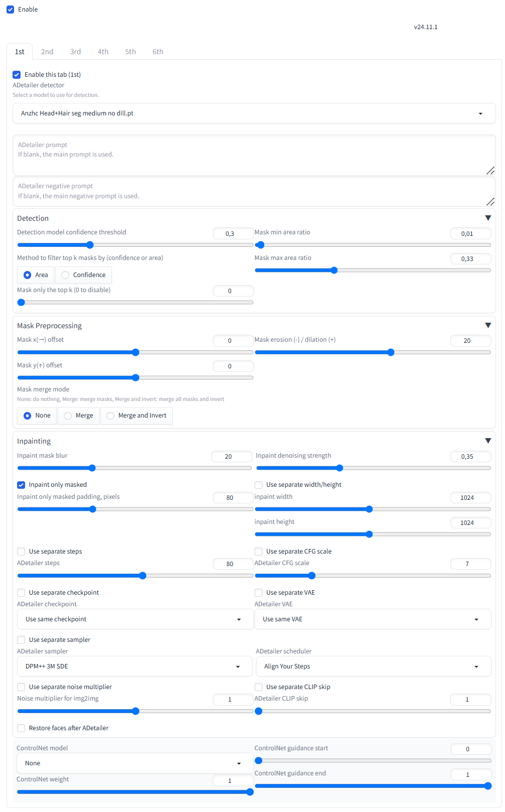
Task: Uncheck the top Enable checkbox
Action: [x=10, y=10]
